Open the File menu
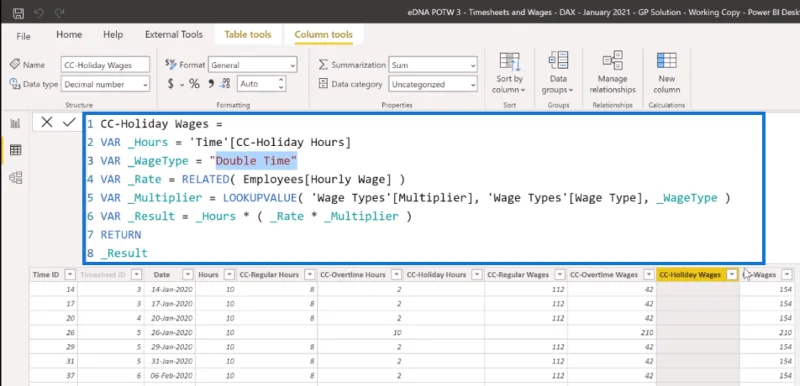Image resolution: width=800 pixels, height=386 pixels. pyautogui.click(x=23, y=36)
